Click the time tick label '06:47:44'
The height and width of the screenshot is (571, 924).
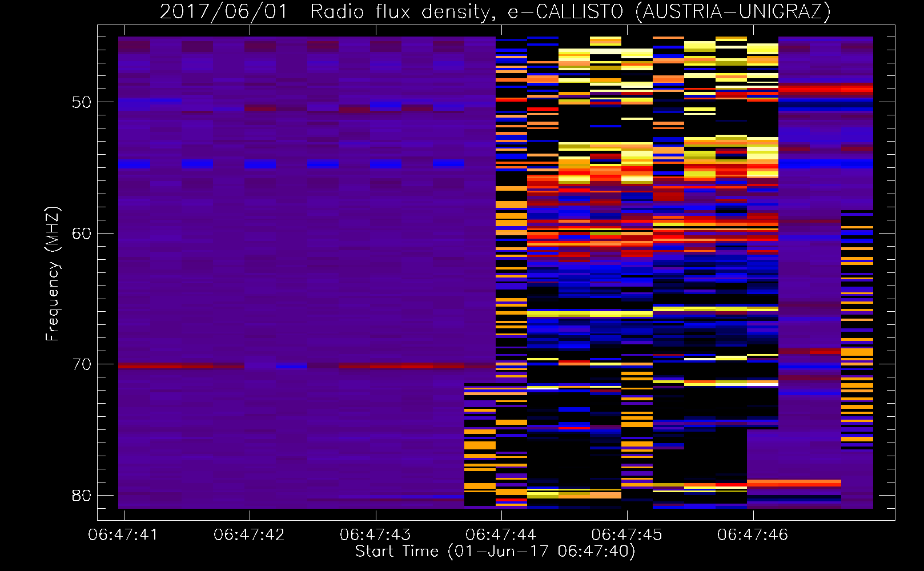pos(501,534)
